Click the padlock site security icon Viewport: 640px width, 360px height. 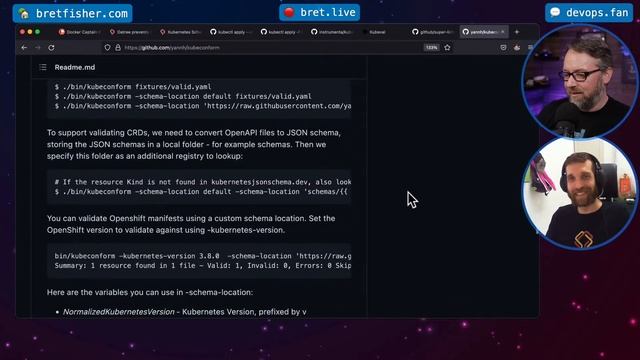[118, 48]
